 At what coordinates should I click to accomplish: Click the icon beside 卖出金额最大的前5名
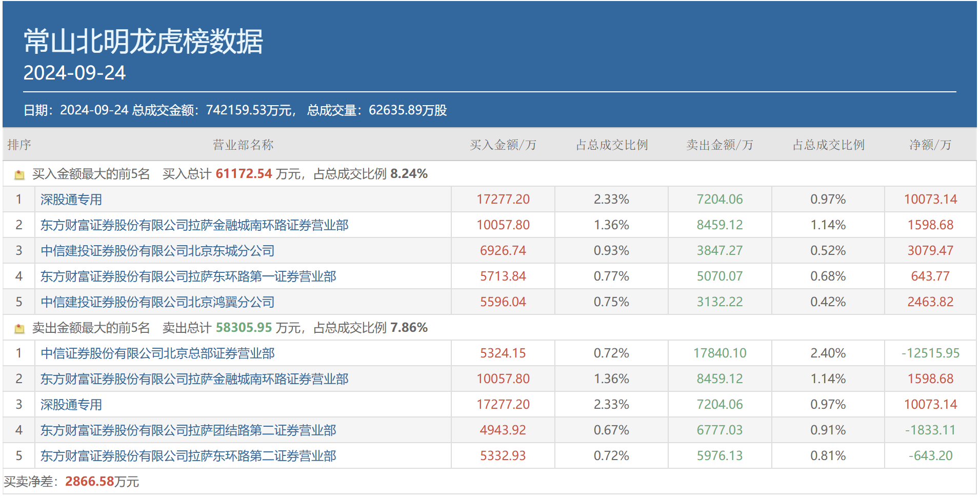[x=19, y=329]
